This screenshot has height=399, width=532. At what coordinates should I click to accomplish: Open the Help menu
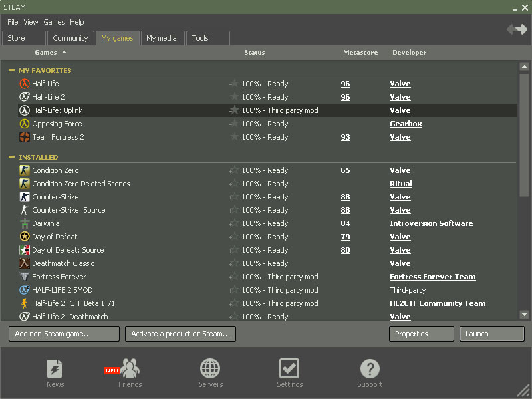click(77, 22)
